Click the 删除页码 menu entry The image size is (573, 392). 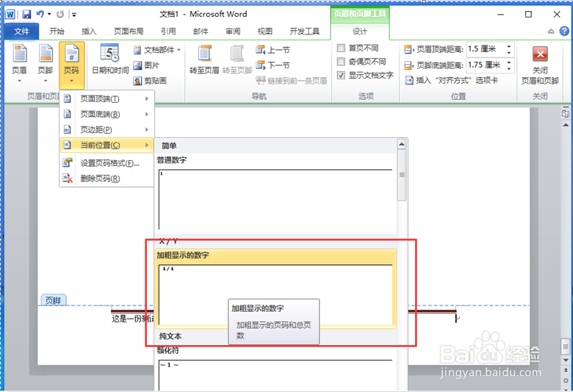(x=107, y=178)
